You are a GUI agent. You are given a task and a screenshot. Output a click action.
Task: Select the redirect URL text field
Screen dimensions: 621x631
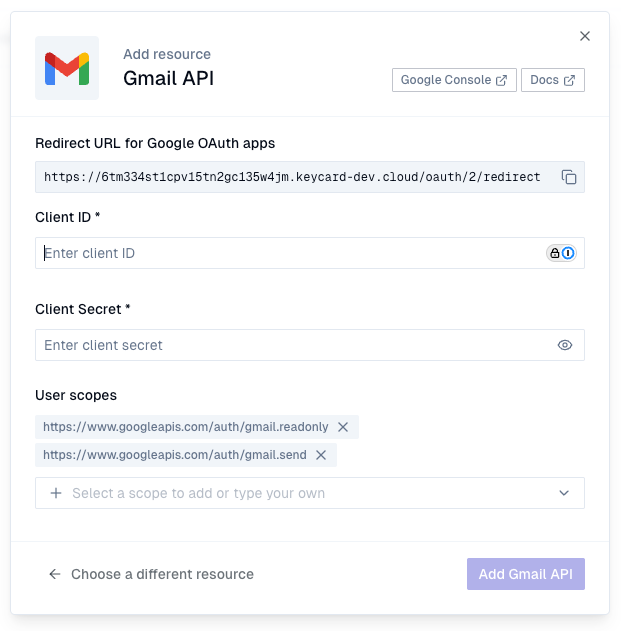coord(309,177)
